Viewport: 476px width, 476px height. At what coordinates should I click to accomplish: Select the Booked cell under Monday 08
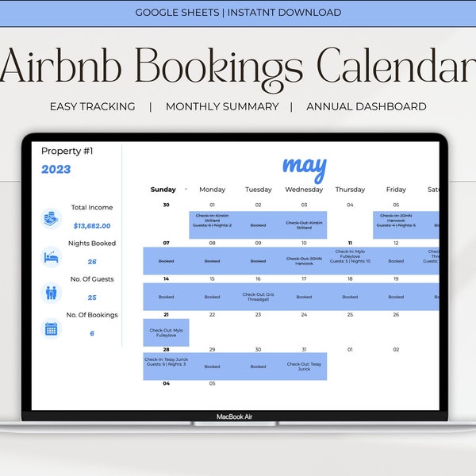click(x=212, y=261)
